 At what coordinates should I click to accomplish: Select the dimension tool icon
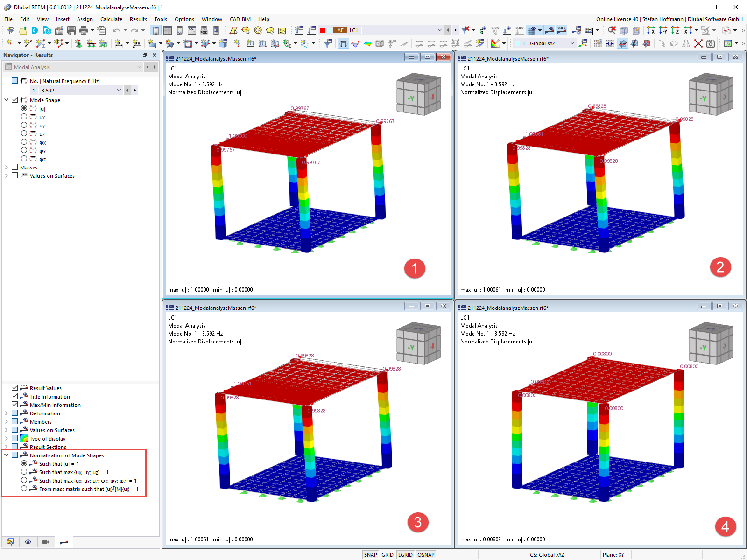[119, 43]
